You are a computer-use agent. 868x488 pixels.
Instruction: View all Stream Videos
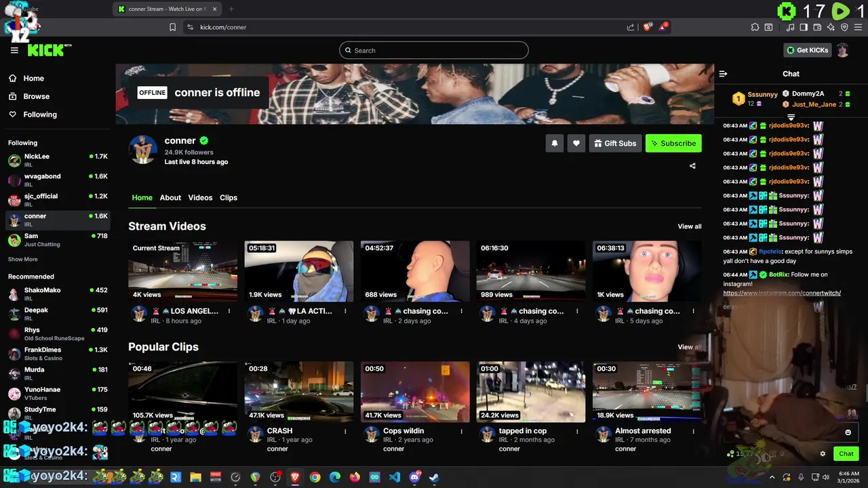click(x=690, y=226)
